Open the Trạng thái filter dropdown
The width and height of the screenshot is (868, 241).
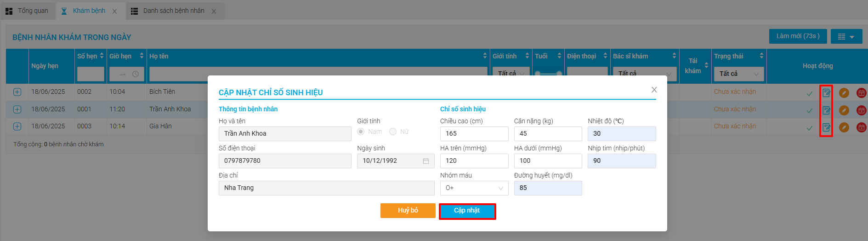[x=739, y=74]
